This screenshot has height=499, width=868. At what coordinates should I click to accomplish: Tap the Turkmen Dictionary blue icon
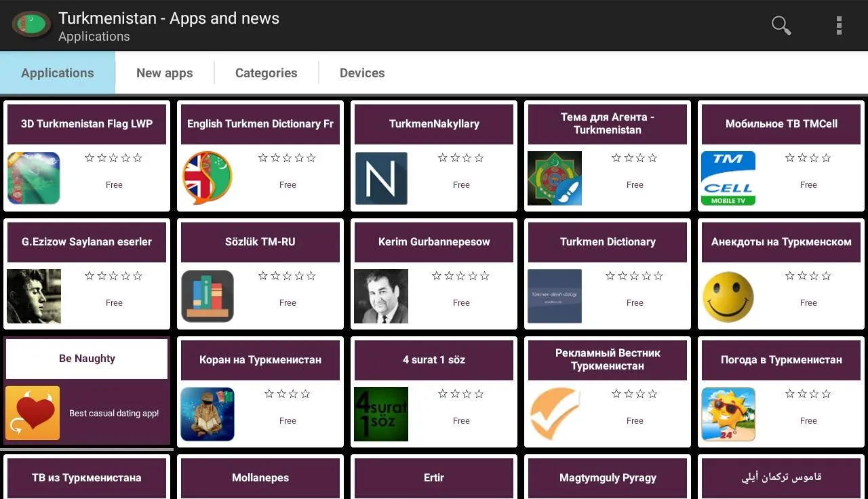point(555,296)
